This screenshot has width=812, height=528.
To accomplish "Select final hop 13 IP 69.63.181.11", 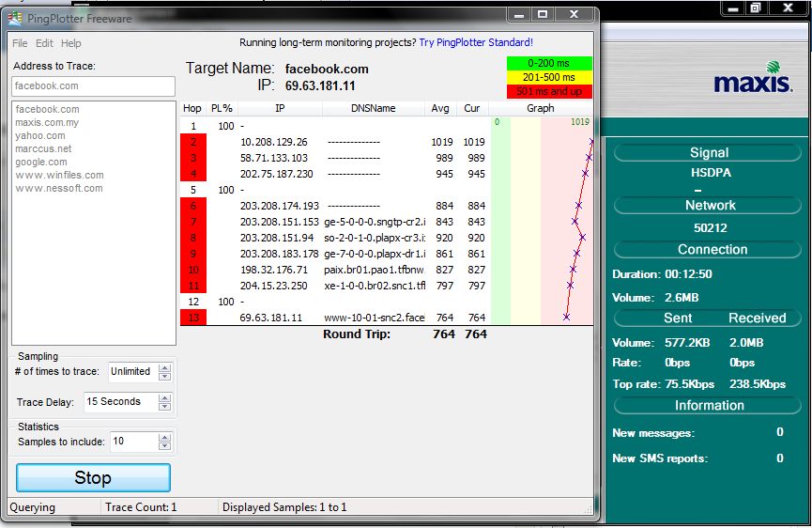I will click(x=271, y=318).
